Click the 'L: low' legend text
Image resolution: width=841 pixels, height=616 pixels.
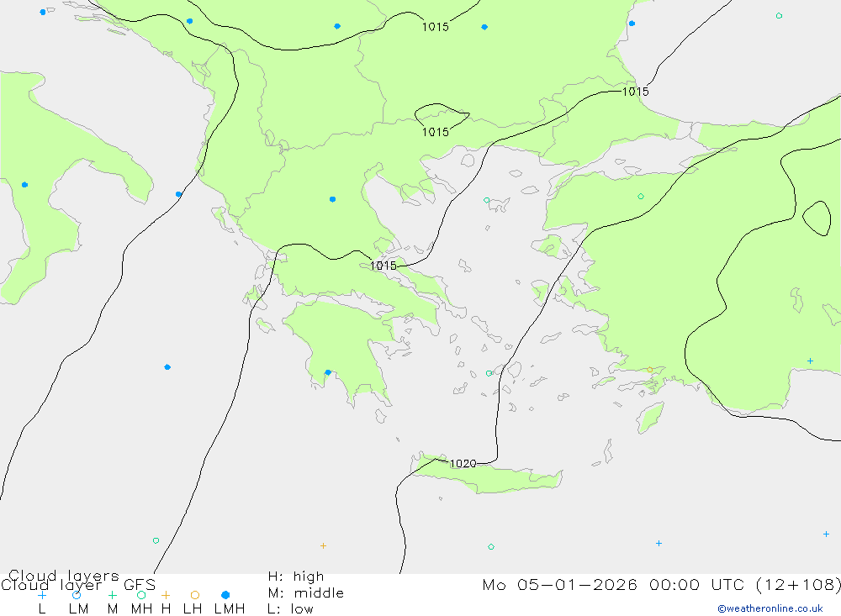[291, 609]
